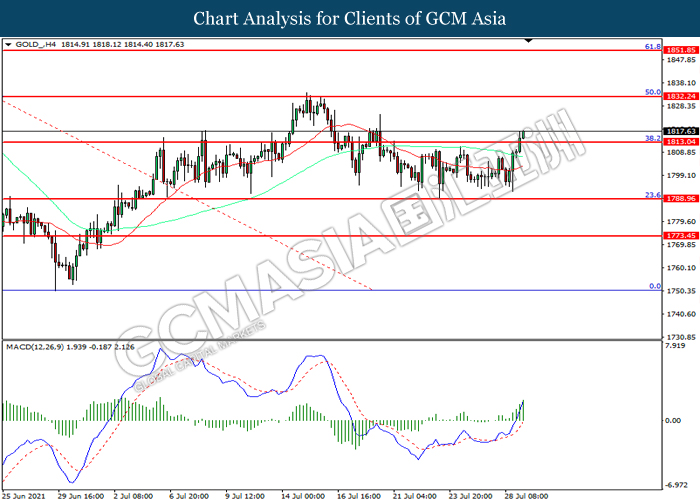700x500 pixels.
Task: Click the 6 Jul 20:00 time label
Action: pos(189,496)
